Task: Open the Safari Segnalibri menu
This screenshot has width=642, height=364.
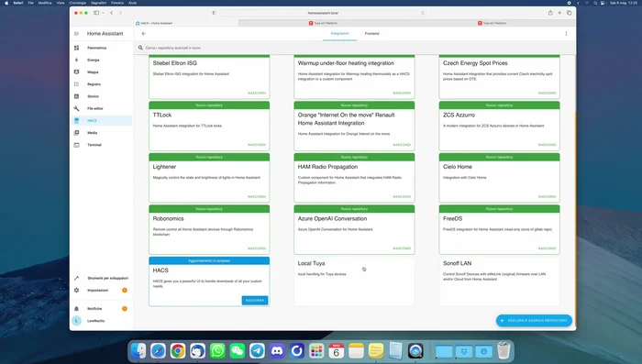Action: tap(99, 3)
